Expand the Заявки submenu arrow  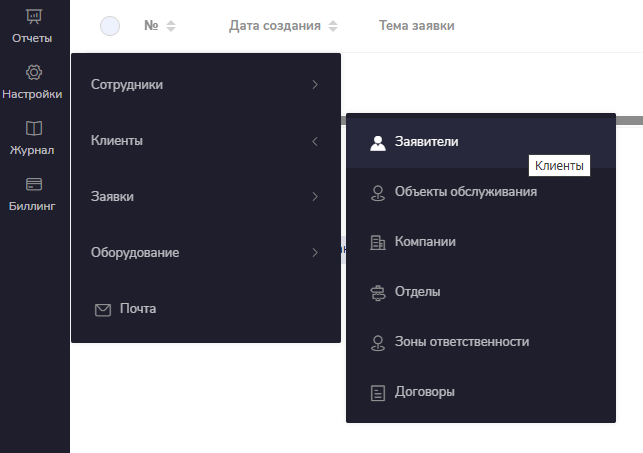coord(315,197)
